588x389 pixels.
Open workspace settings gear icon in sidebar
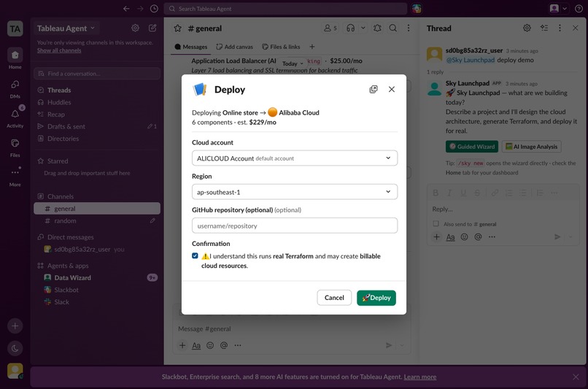click(136, 28)
